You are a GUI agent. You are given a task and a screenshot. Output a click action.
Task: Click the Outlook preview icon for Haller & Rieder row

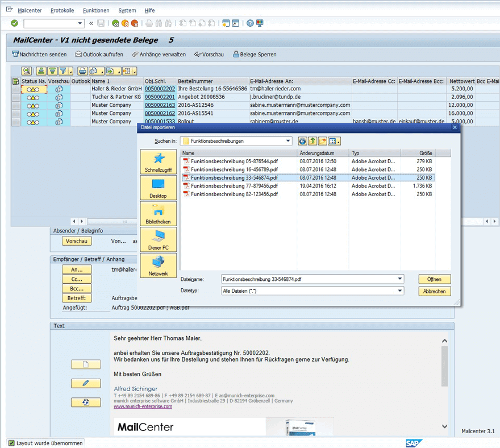(59, 89)
